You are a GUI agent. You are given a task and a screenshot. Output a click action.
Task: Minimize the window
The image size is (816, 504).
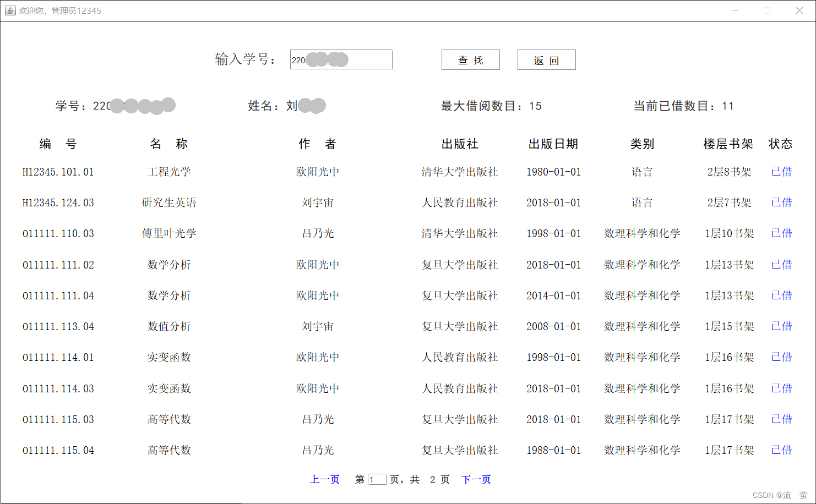[735, 10]
